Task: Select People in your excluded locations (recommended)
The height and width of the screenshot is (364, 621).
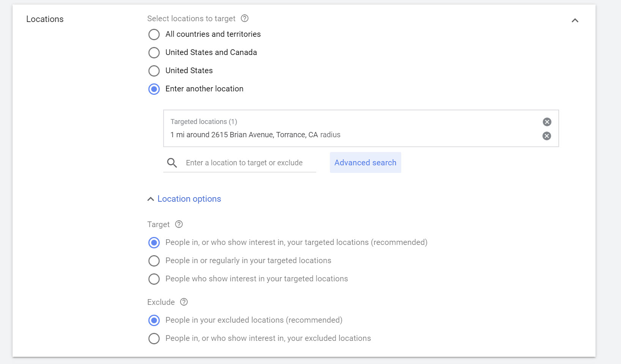Action: (154, 320)
